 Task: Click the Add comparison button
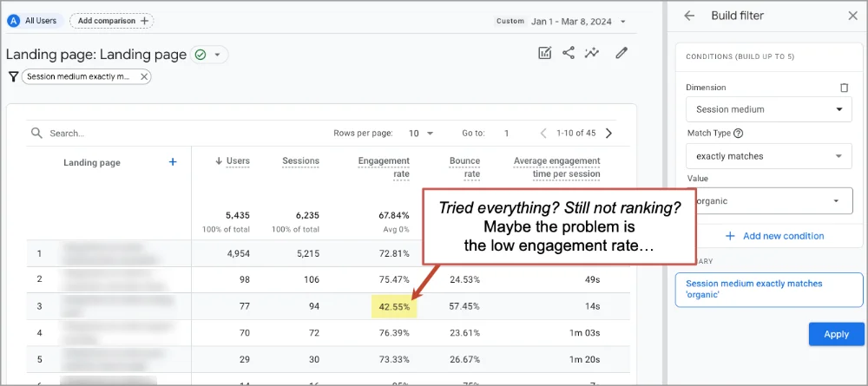(x=112, y=21)
